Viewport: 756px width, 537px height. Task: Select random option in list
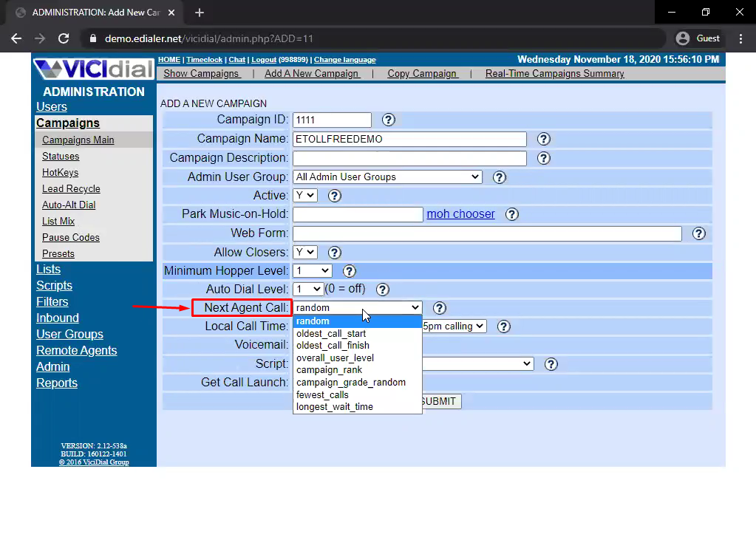point(357,321)
